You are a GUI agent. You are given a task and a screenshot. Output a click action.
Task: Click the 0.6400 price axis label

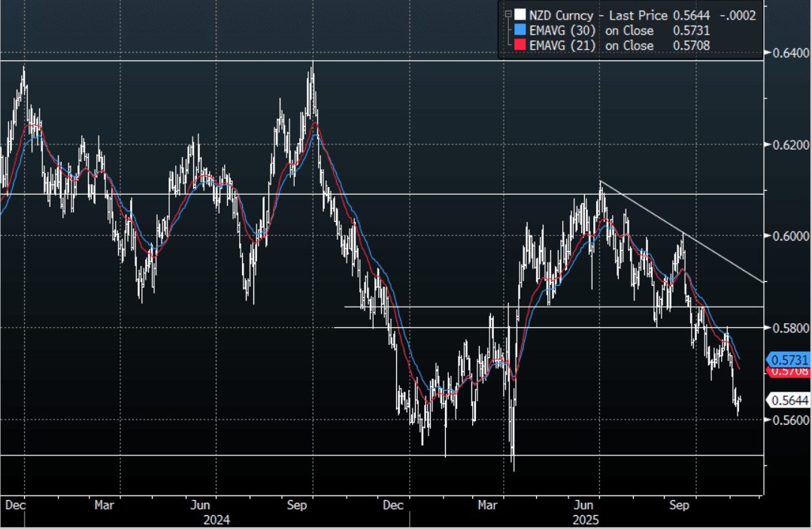790,53
